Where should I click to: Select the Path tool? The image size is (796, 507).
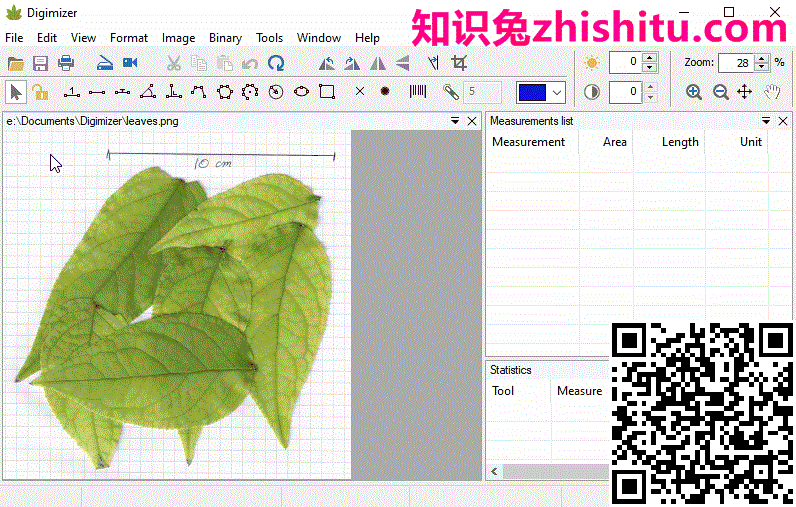coord(198,92)
